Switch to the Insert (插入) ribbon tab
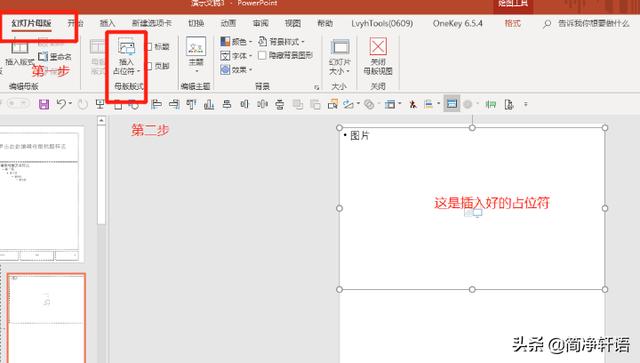640x363 pixels. [x=107, y=23]
